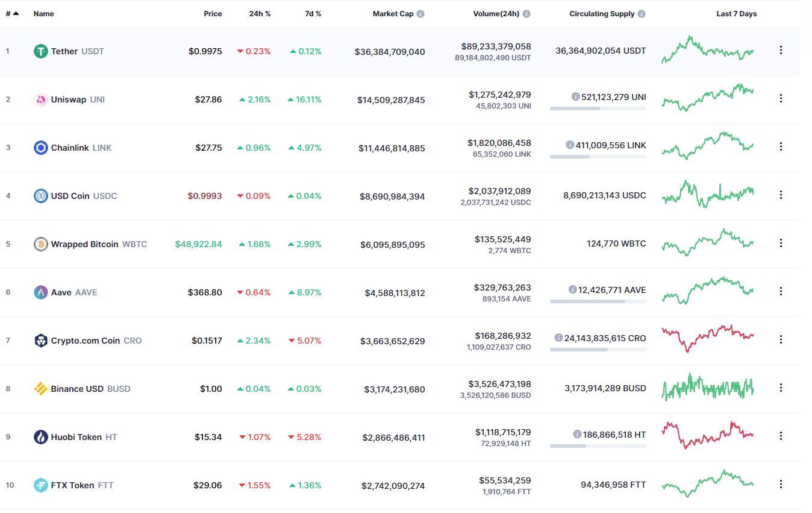
Task: Click the Huobi Token logo icon
Action: (x=40, y=437)
